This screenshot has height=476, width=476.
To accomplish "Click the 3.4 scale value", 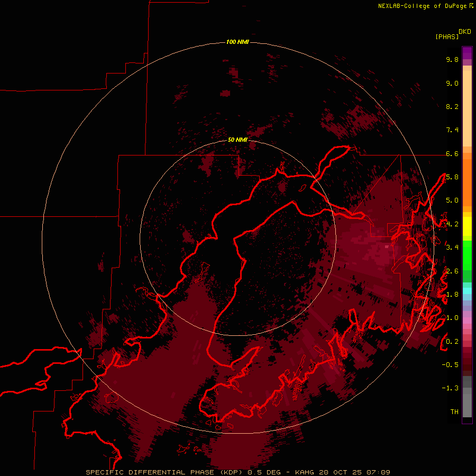I will 452,248.
